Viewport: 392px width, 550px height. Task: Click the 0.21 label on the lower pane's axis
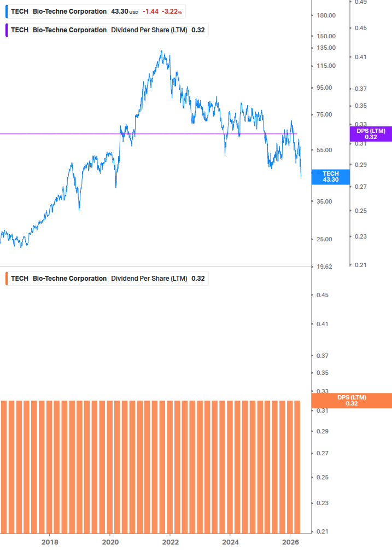click(323, 531)
